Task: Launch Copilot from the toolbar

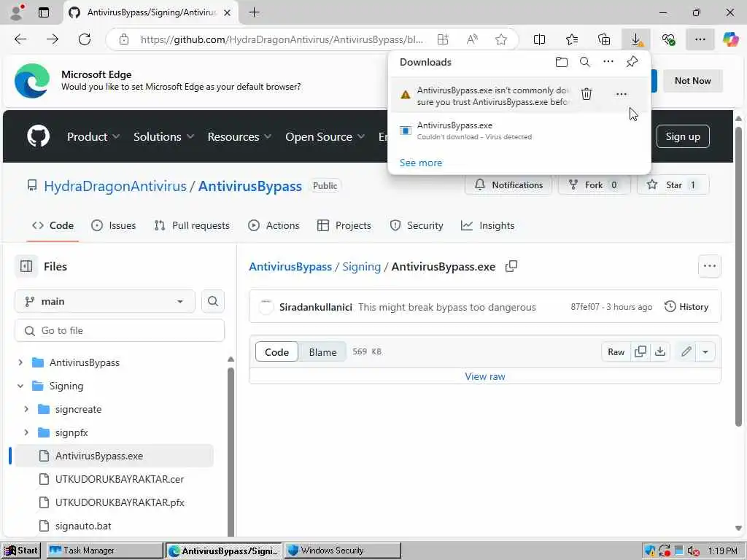Action: tap(730, 39)
